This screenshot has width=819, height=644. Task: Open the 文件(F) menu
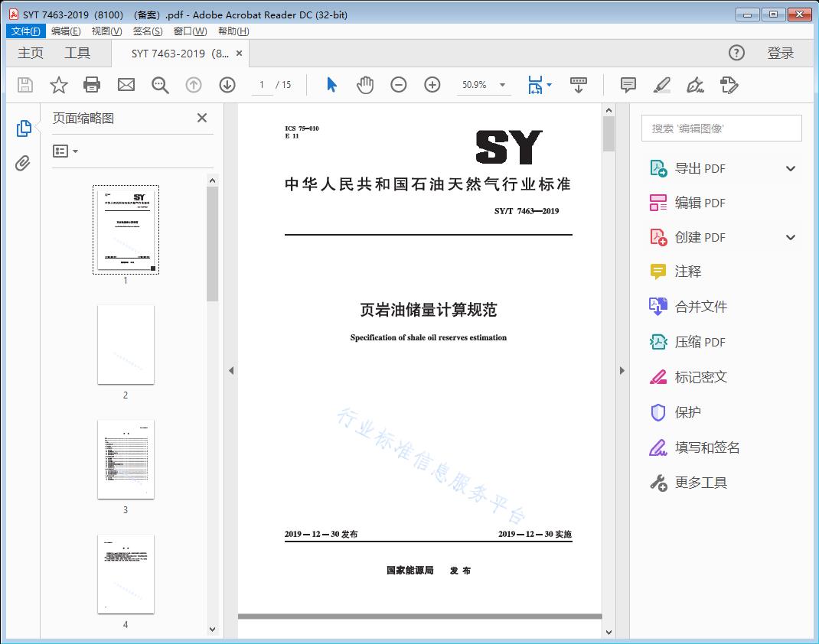coord(26,31)
